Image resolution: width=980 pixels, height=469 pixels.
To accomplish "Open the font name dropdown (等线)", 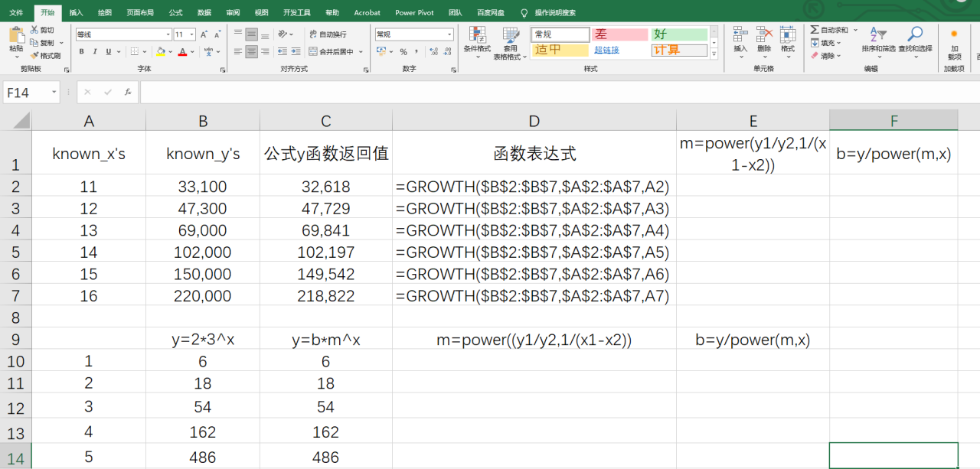I will tap(168, 34).
